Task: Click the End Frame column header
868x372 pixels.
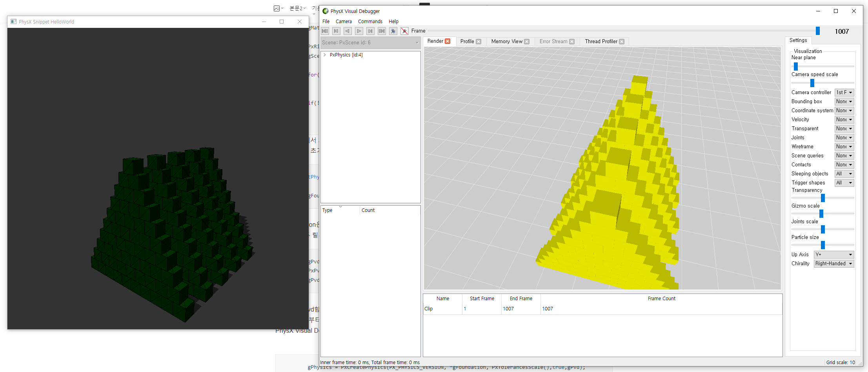Action: 521,299
